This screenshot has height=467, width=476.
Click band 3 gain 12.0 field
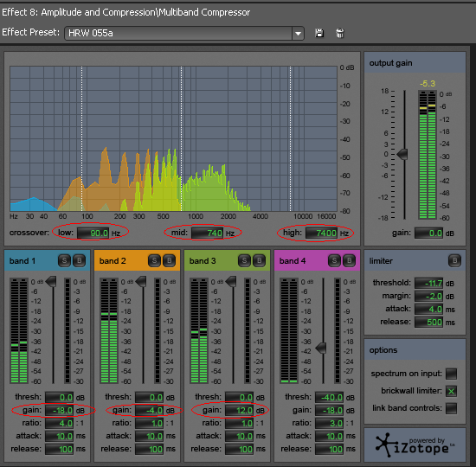[239, 410]
